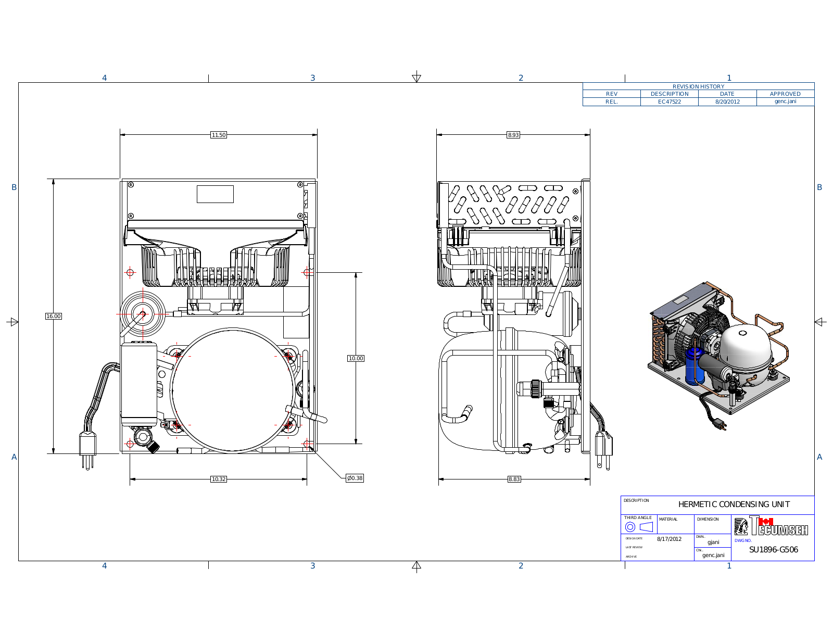Select the 8.83 dimension below the side view
Image resolution: width=833 pixels, height=644 pixels.
click(x=514, y=479)
